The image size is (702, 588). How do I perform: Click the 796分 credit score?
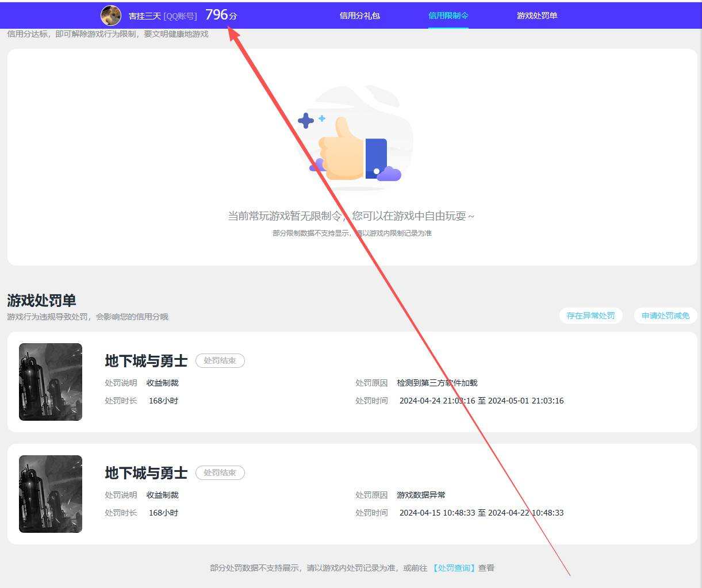pos(221,15)
